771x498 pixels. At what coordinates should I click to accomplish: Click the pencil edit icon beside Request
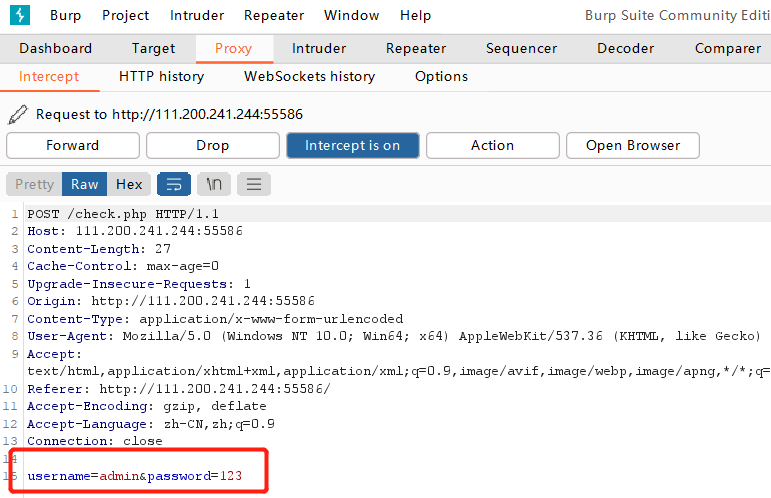(x=17, y=114)
